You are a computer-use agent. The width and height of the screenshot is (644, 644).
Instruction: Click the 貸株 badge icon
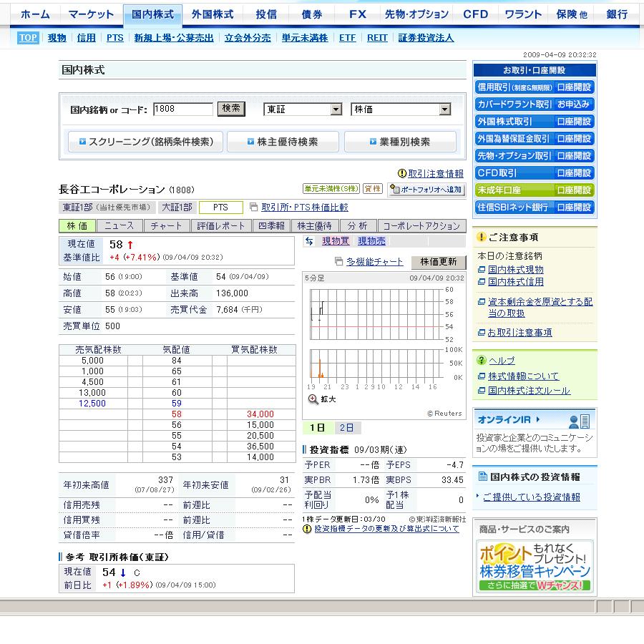point(372,189)
